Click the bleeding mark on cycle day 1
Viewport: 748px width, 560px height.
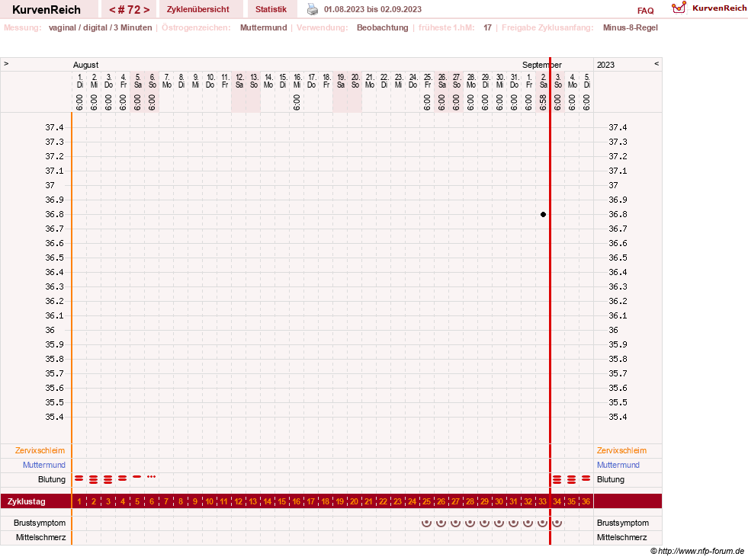pos(79,478)
